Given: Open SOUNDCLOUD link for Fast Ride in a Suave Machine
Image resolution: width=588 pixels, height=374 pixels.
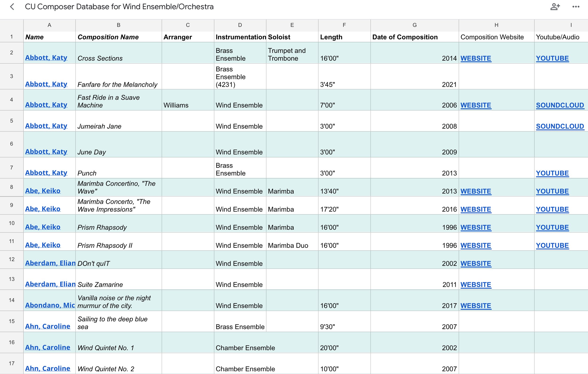Looking at the screenshot, I should [x=560, y=105].
